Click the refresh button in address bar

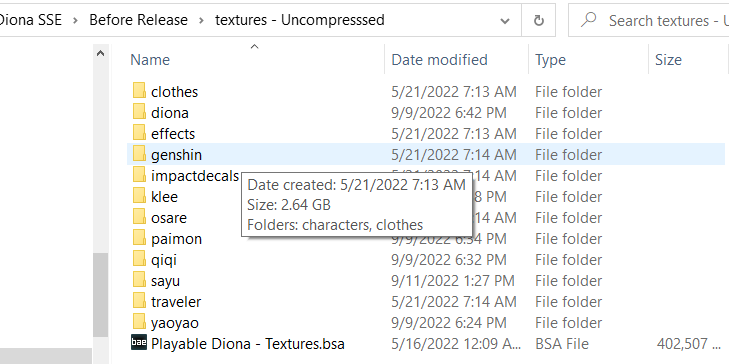(x=538, y=20)
